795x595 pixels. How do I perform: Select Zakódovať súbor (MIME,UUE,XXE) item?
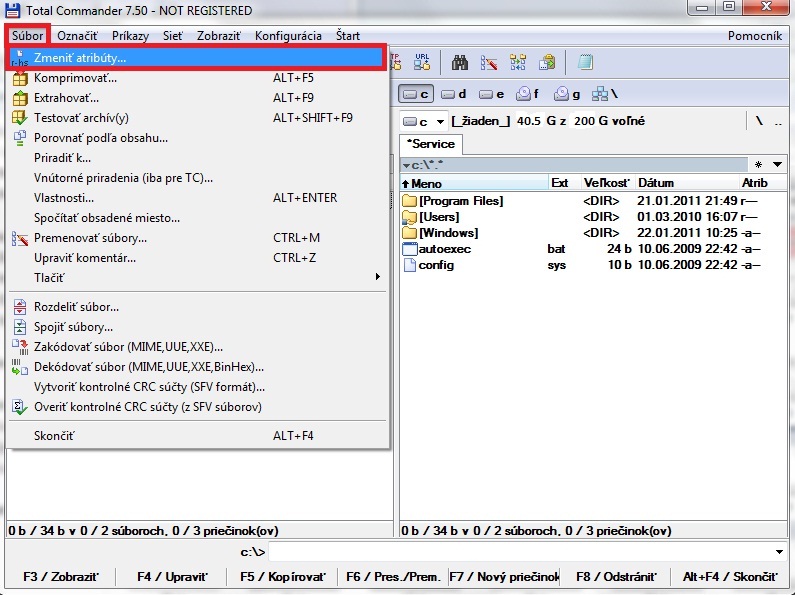point(197,347)
